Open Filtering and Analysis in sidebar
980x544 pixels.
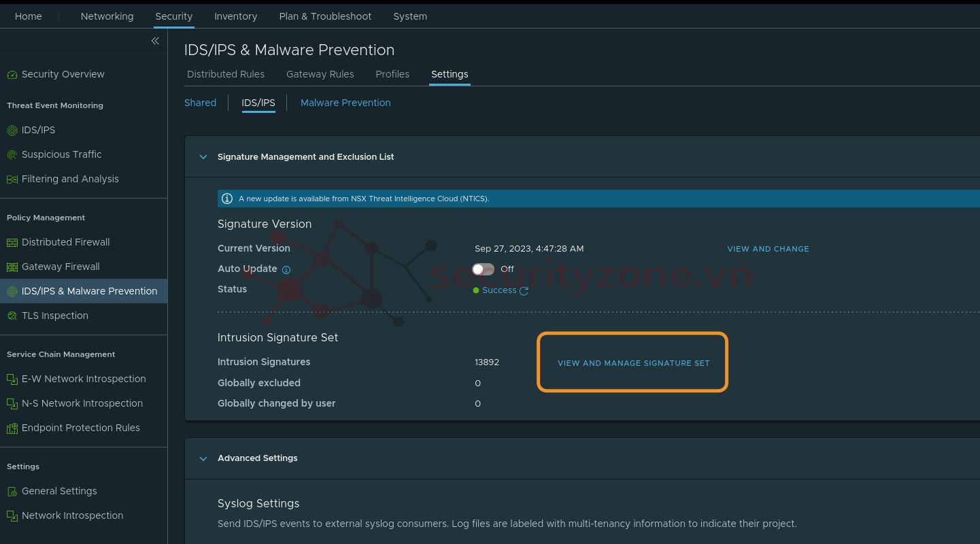click(70, 179)
